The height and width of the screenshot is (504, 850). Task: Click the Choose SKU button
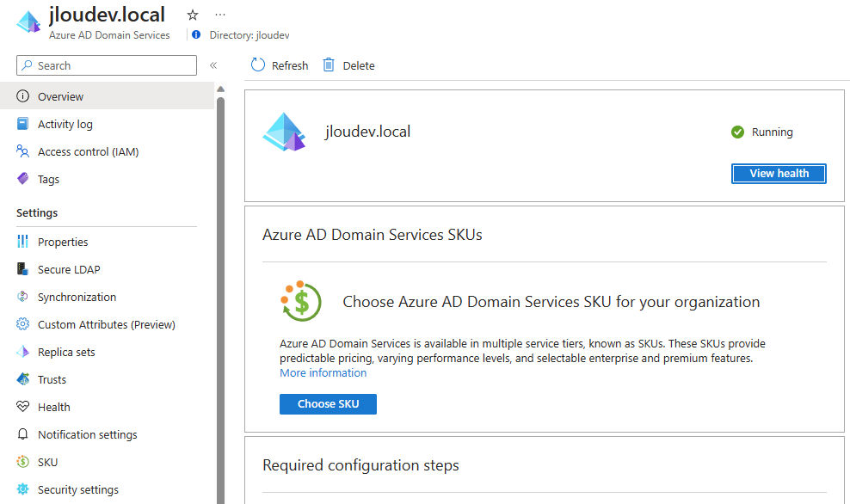tap(328, 404)
